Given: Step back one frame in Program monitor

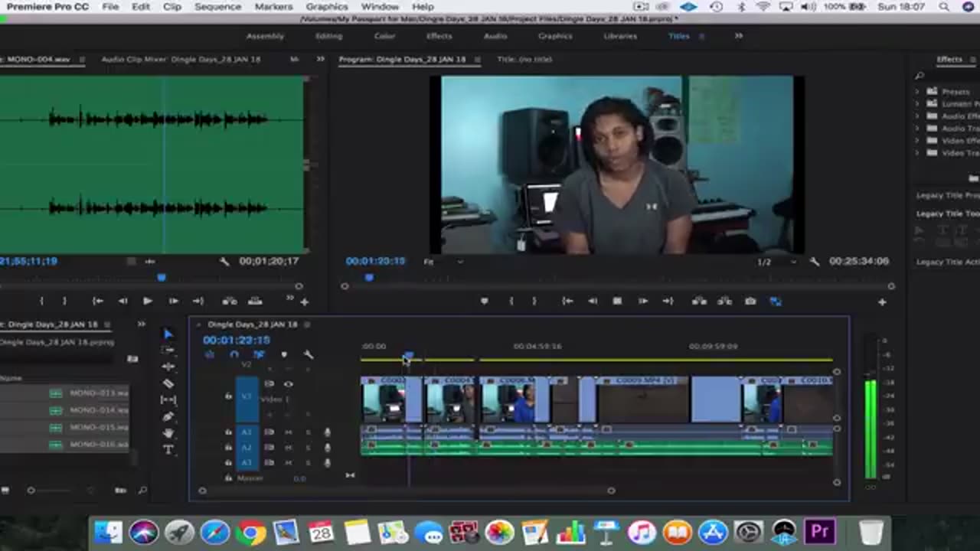Looking at the screenshot, I should point(593,302).
